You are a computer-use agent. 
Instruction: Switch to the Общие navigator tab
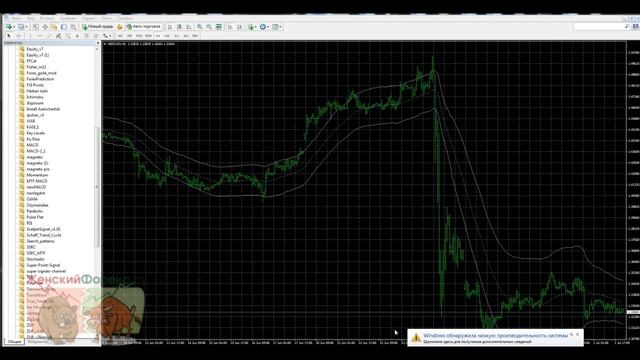click(x=14, y=342)
